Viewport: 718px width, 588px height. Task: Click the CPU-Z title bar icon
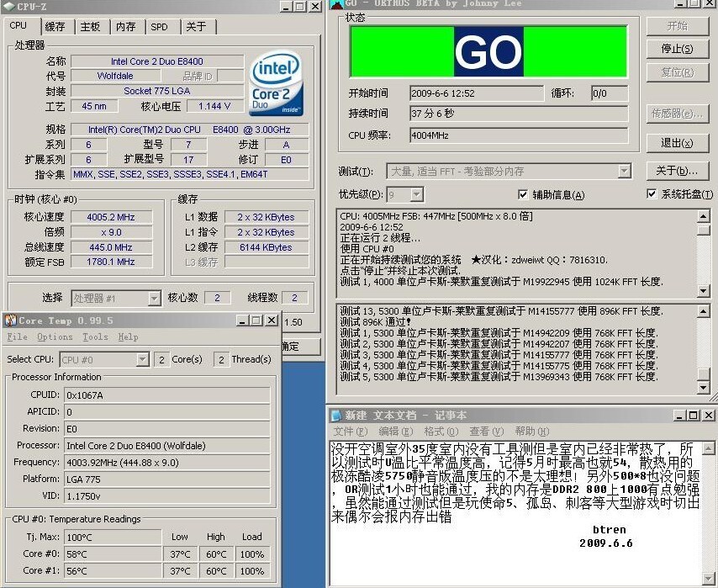click(8, 6)
